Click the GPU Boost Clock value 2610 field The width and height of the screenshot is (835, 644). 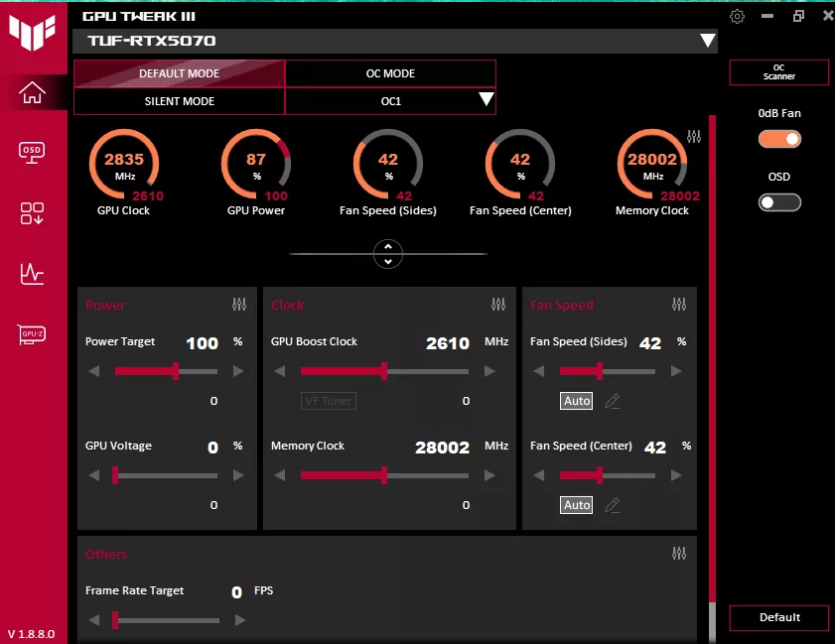(448, 343)
